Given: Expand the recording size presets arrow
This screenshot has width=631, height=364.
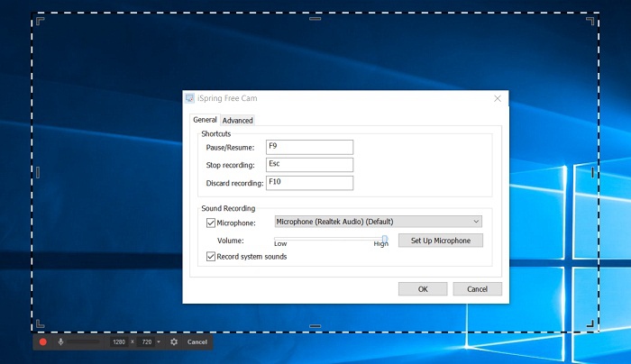Looking at the screenshot, I should click(159, 341).
